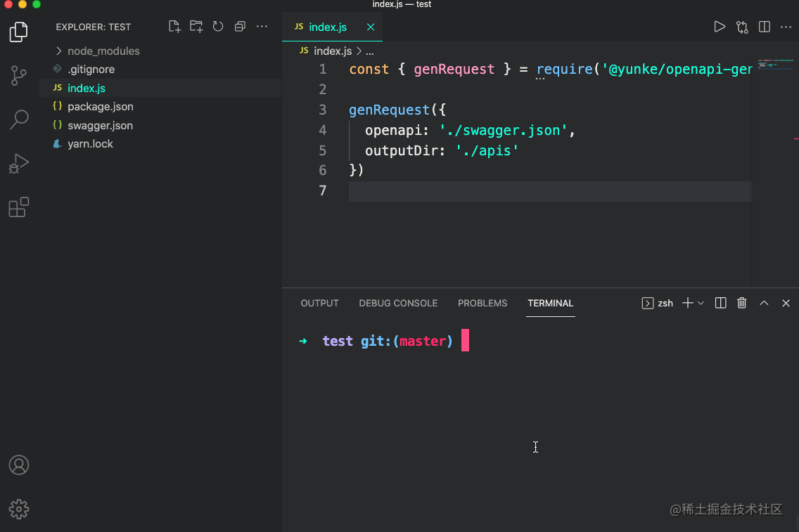Run the index.js code
The image size is (799, 532).
tap(720, 27)
